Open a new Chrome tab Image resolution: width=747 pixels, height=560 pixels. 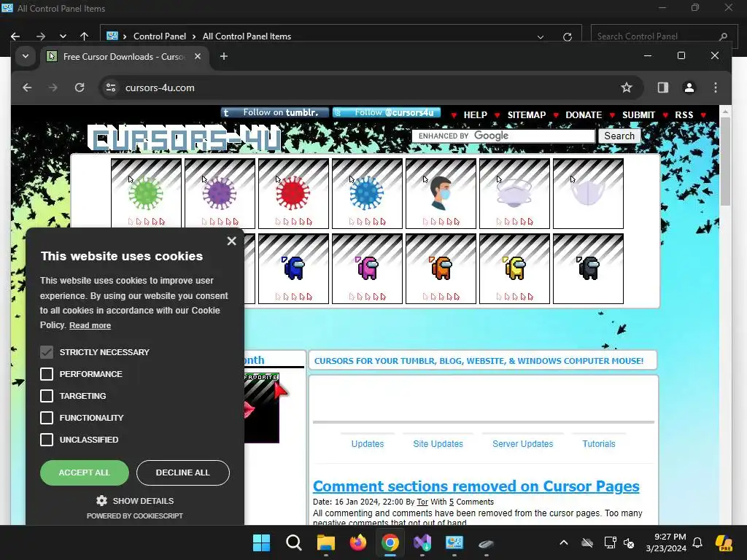point(223,56)
